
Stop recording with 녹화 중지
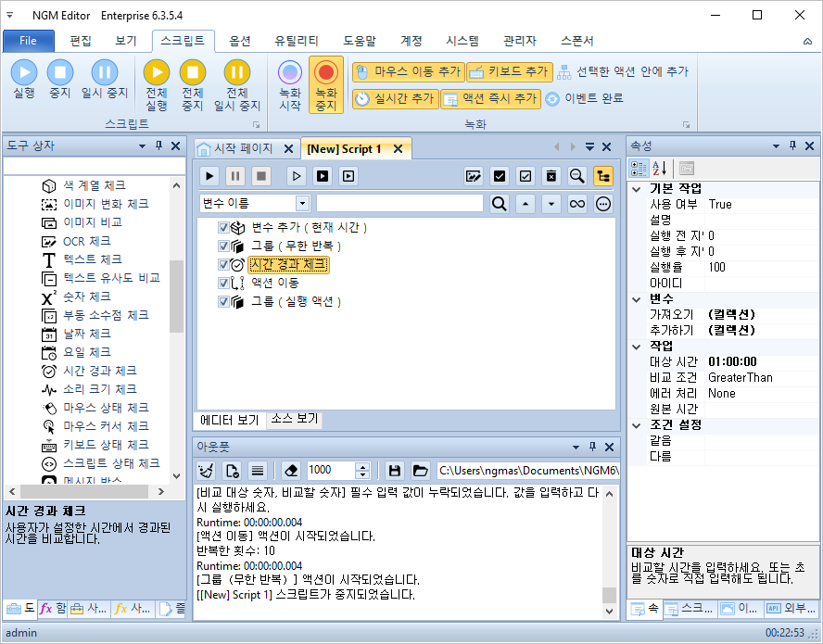tap(326, 85)
